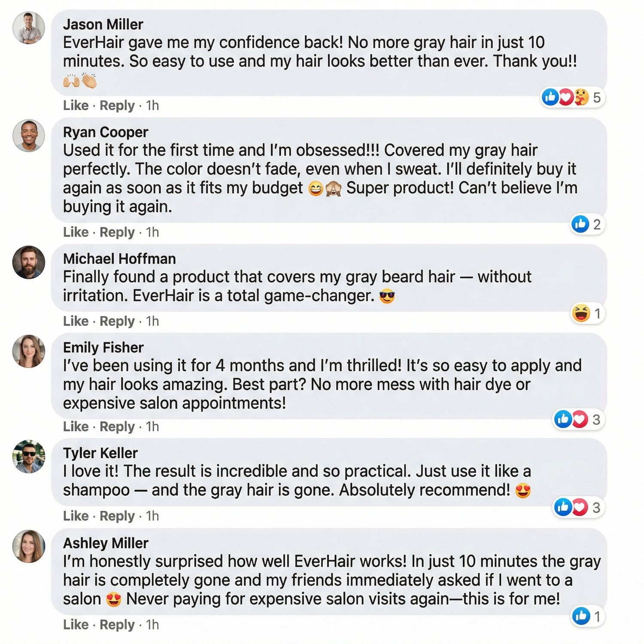Open Jason Miller's profile picture

point(29,28)
